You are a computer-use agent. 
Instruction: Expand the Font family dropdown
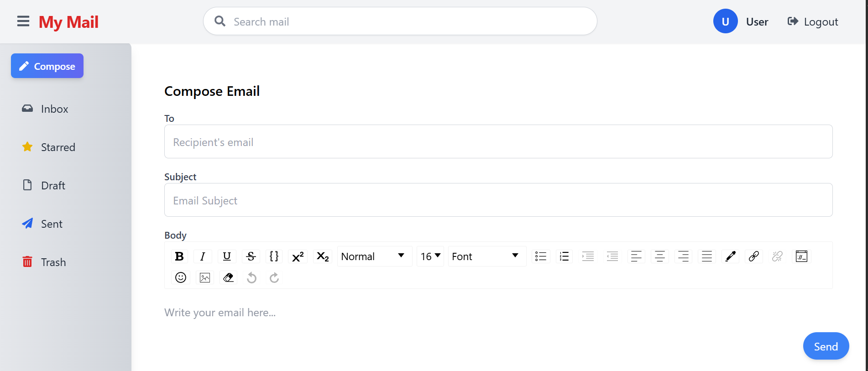click(487, 256)
